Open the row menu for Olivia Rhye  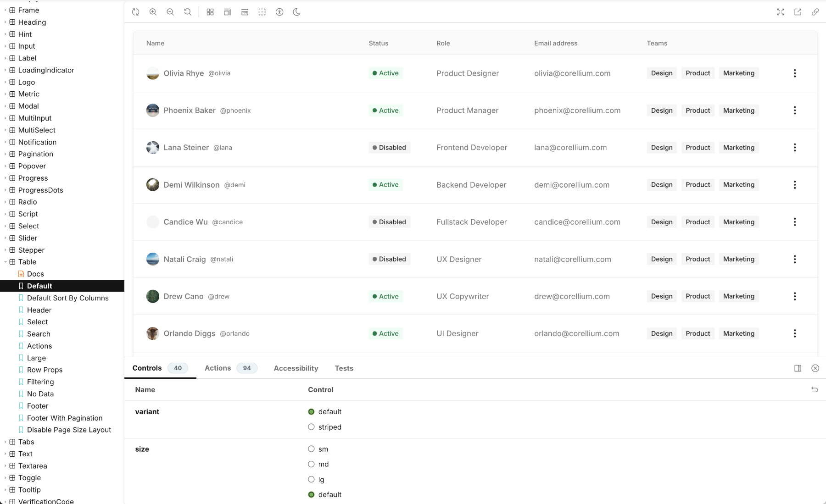(x=794, y=73)
